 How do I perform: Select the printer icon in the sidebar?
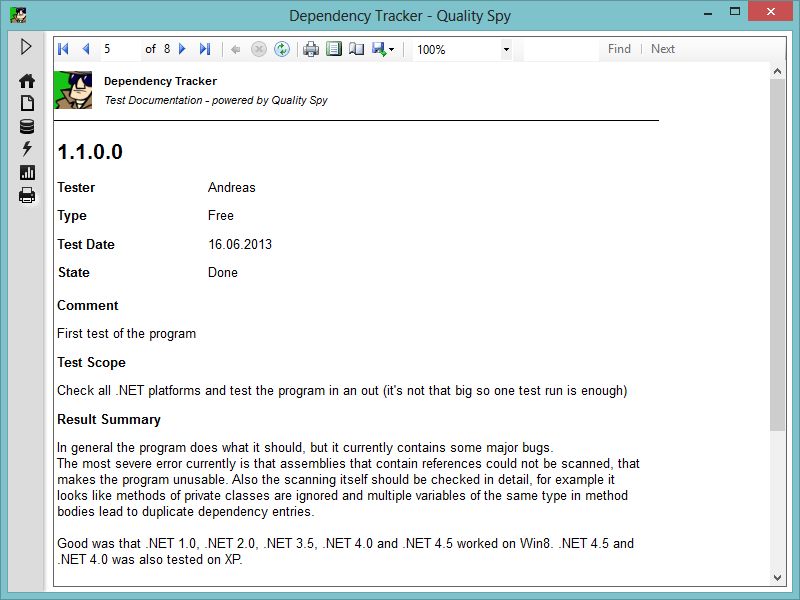[x=26, y=195]
